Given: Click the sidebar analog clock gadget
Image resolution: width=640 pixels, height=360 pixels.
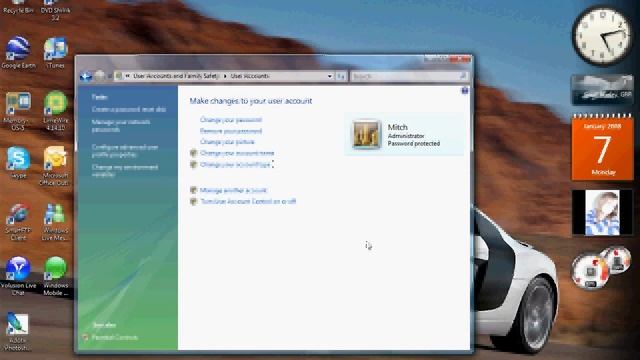Looking at the screenshot, I should (x=602, y=36).
